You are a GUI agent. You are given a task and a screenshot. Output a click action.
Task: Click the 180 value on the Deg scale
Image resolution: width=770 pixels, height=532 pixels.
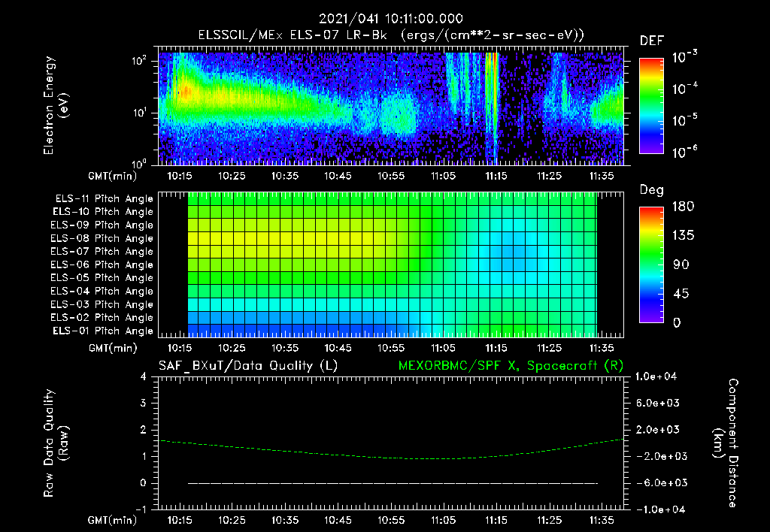click(x=683, y=207)
